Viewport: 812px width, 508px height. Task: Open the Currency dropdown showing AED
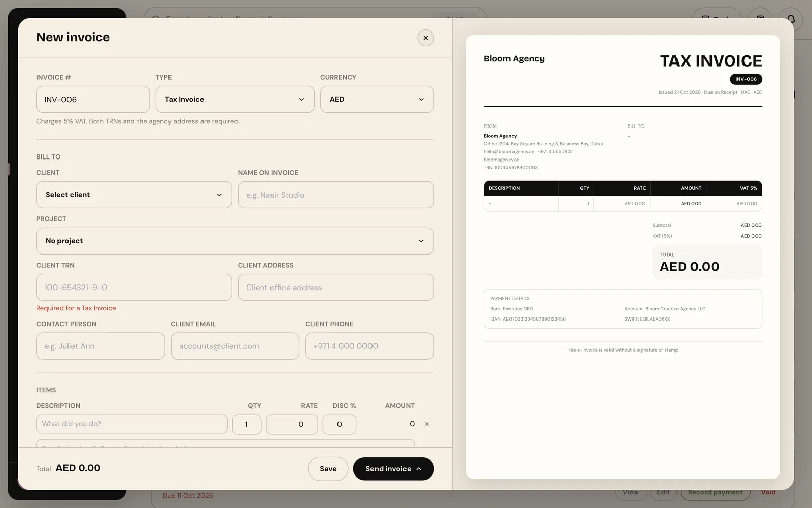click(377, 99)
